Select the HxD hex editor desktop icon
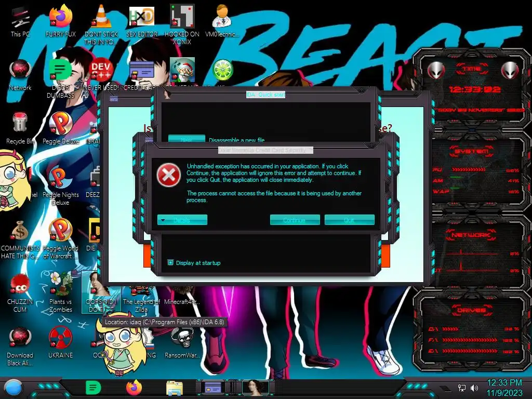Image resolution: width=532 pixels, height=399 pixels. [142, 21]
